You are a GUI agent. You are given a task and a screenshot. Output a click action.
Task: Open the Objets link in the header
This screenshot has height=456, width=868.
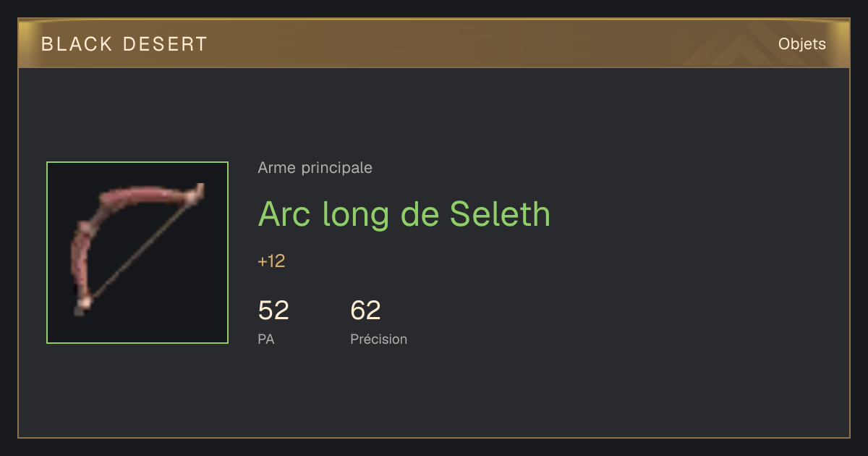(801, 44)
